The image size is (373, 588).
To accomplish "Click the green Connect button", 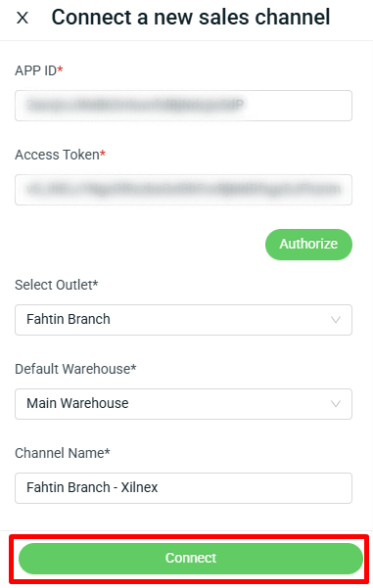I will (x=191, y=558).
